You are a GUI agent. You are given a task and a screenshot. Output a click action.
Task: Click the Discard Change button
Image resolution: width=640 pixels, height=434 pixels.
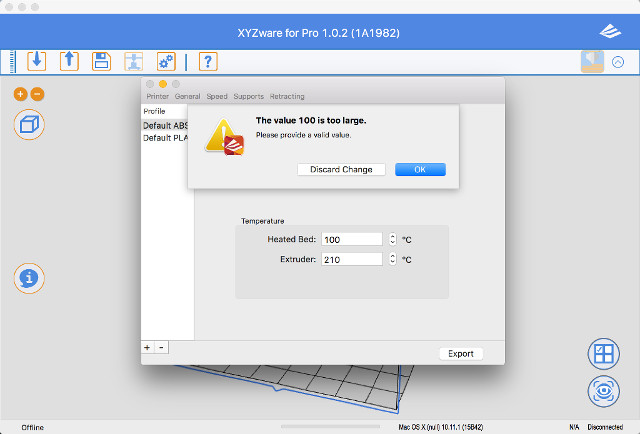coord(341,169)
